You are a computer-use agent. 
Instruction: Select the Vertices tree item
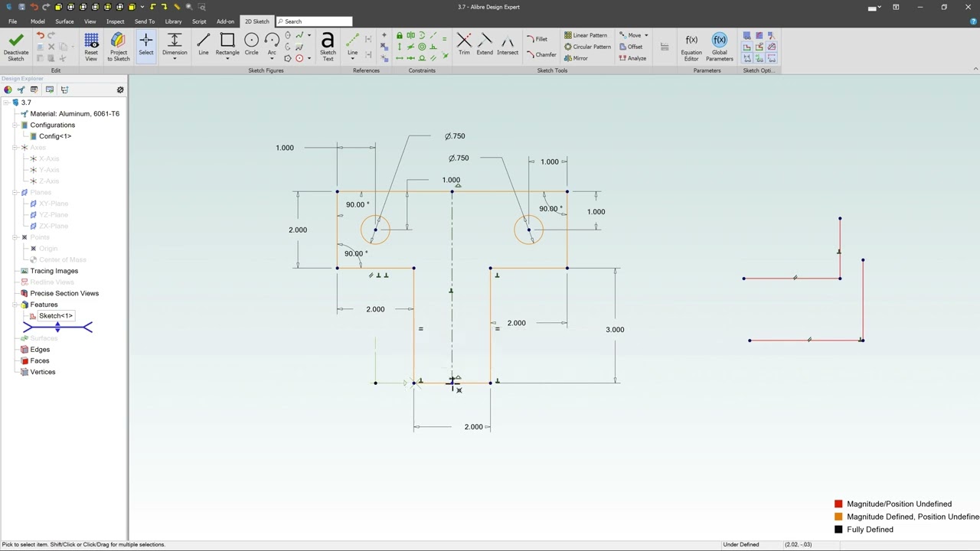(43, 372)
